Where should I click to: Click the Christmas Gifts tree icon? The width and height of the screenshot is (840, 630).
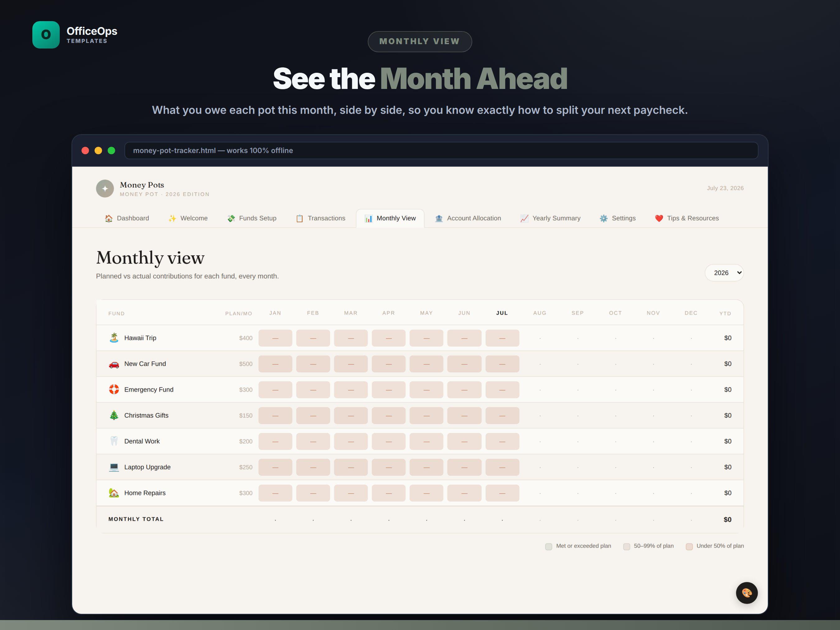pyautogui.click(x=114, y=415)
